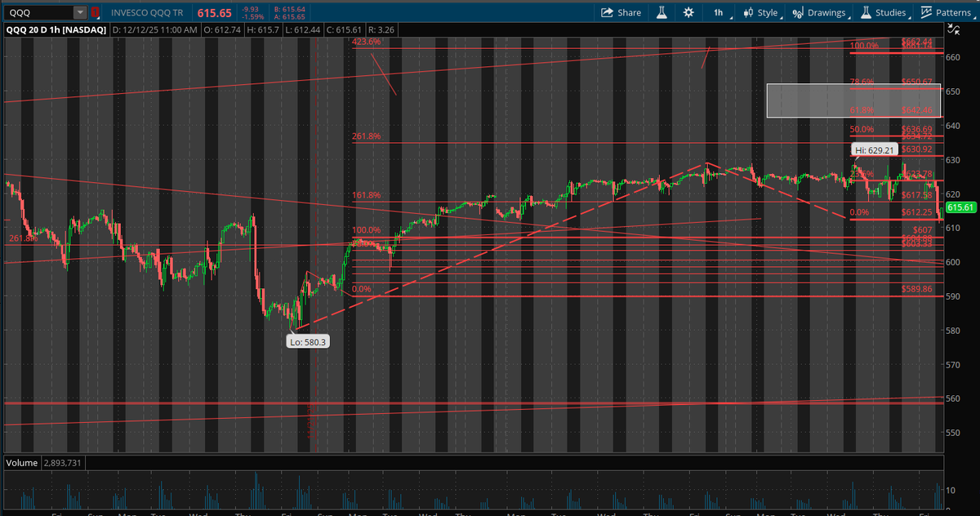Click the INVESCO QQQ TR description
Viewport: 980px width, 516px height.
147,12
